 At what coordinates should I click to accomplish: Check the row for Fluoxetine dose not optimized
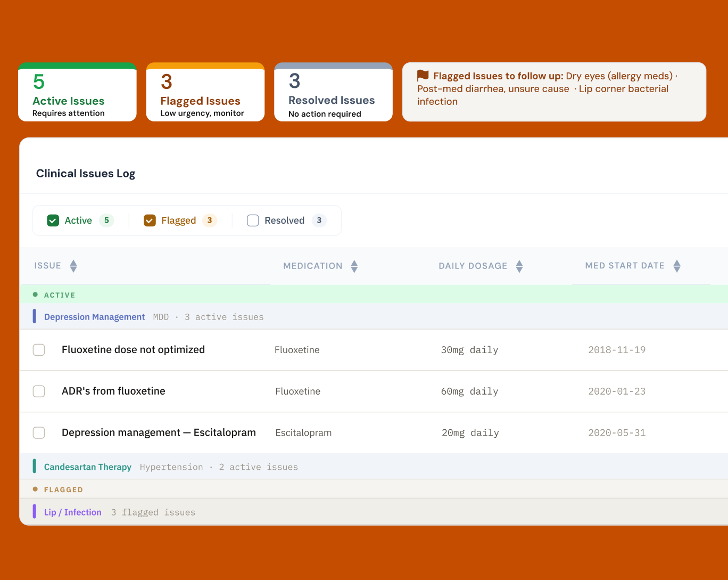click(39, 349)
